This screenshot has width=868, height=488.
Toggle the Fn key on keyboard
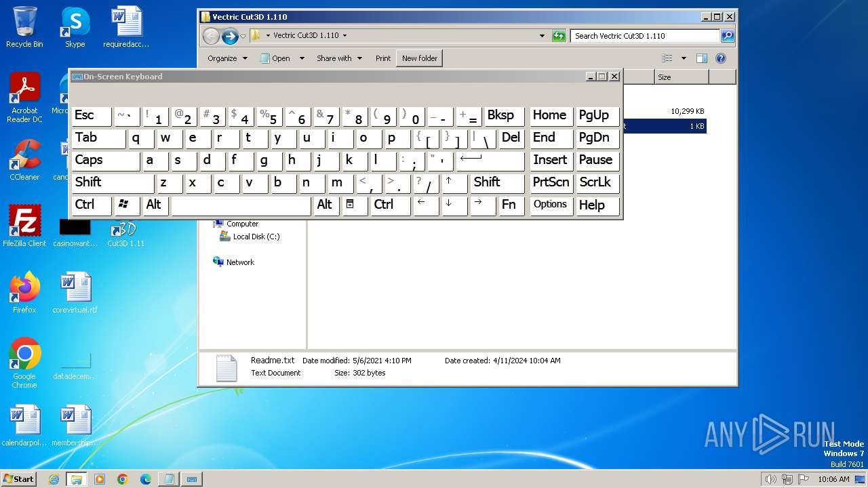pyautogui.click(x=512, y=205)
